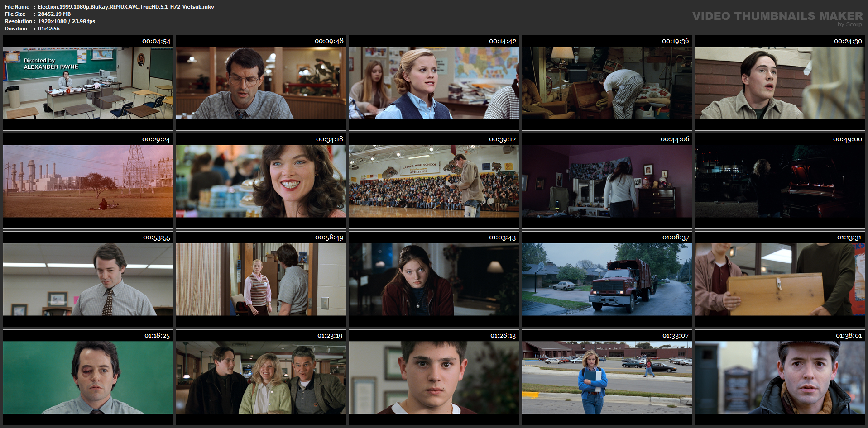Click the file size 28452.19 MB value
This screenshot has height=428, width=868.
pyautogui.click(x=54, y=14)
